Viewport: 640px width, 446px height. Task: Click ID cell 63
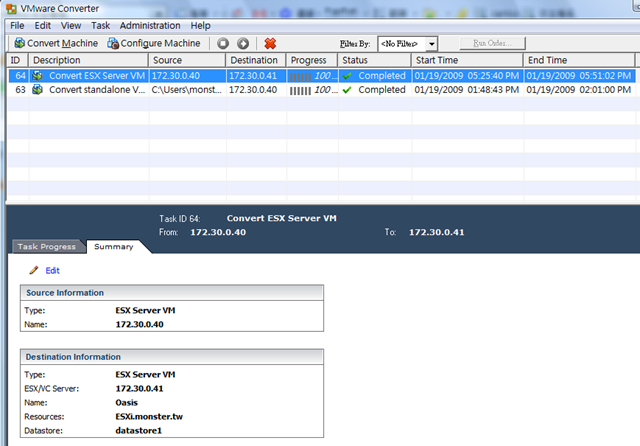[x=20, y=90]
